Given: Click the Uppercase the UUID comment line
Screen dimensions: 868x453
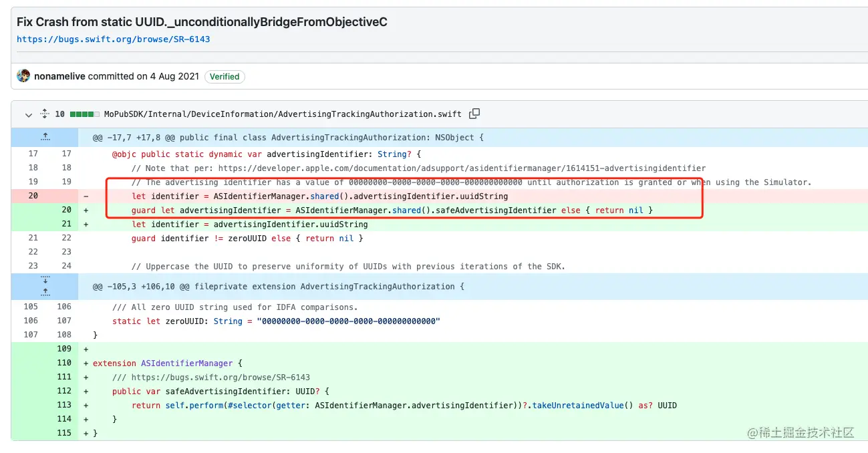Looking at the screenshot, I should (348, 266).
